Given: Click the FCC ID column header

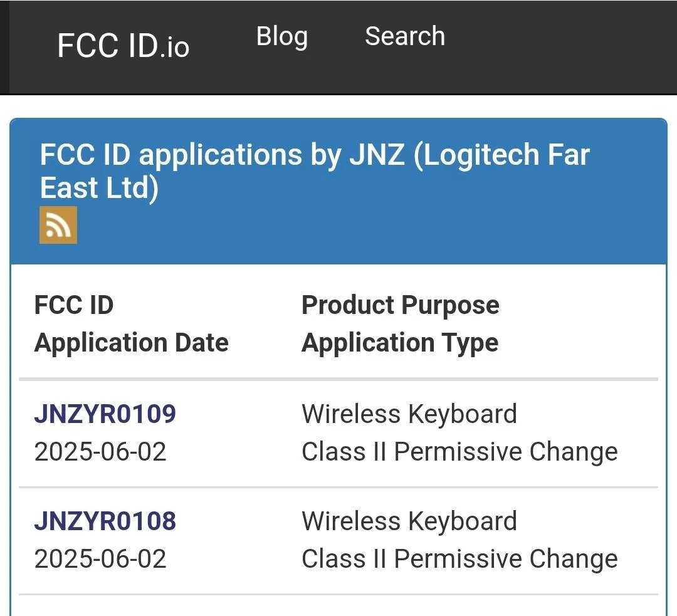Looking at the screenshot, I should click(74, 306).
